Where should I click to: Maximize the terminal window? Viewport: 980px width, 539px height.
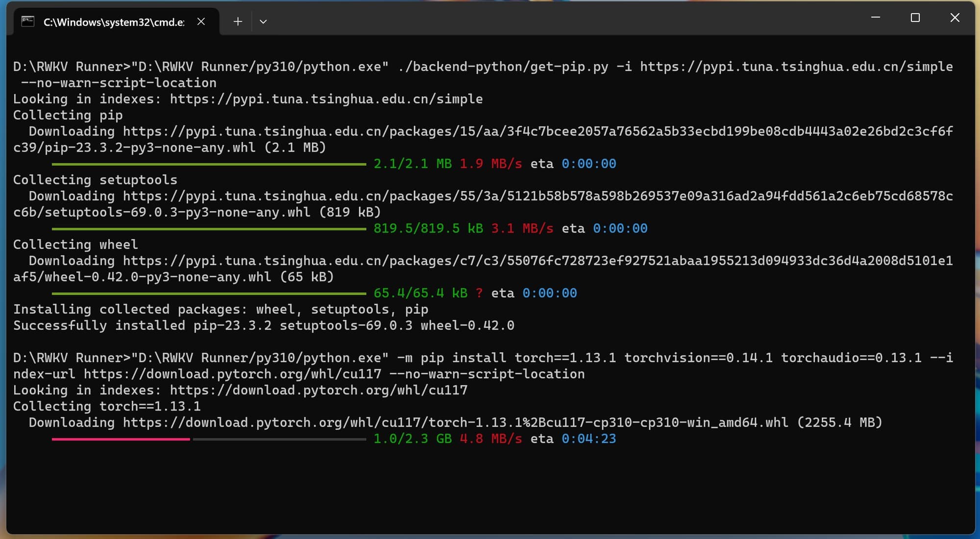coord(915,18)
